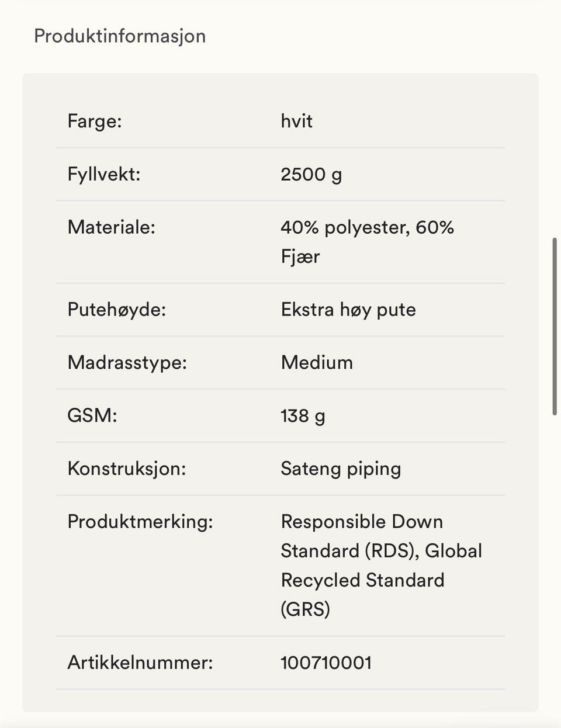Select the Konstruksjon label
The height and width of the screenshot is (728, 561).
(127, 469)
